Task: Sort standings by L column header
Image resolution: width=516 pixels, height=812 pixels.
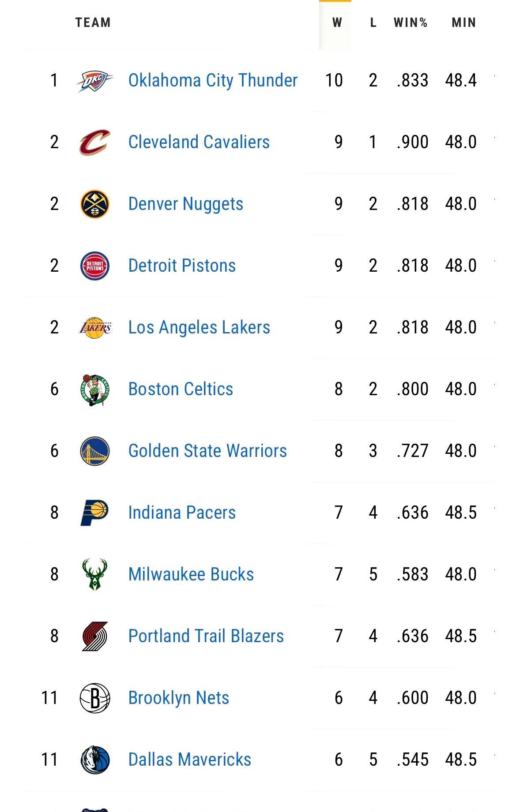Action: click(373, 22)
